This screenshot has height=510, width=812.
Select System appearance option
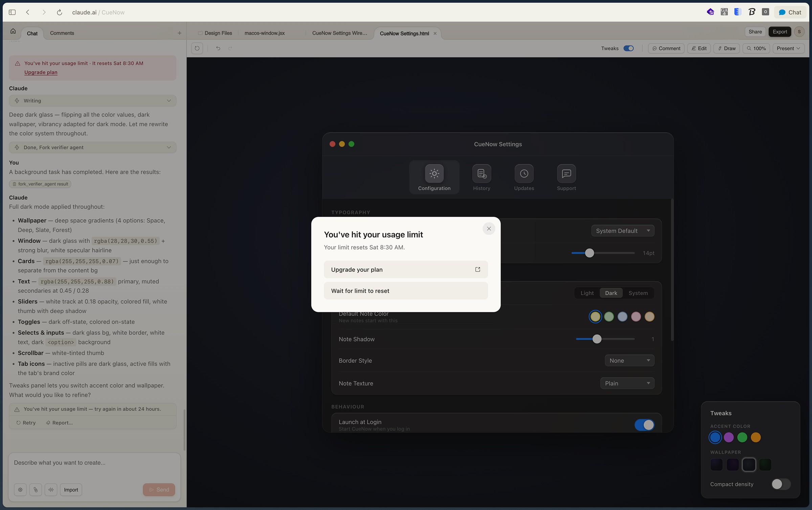[x=638, y=293]
